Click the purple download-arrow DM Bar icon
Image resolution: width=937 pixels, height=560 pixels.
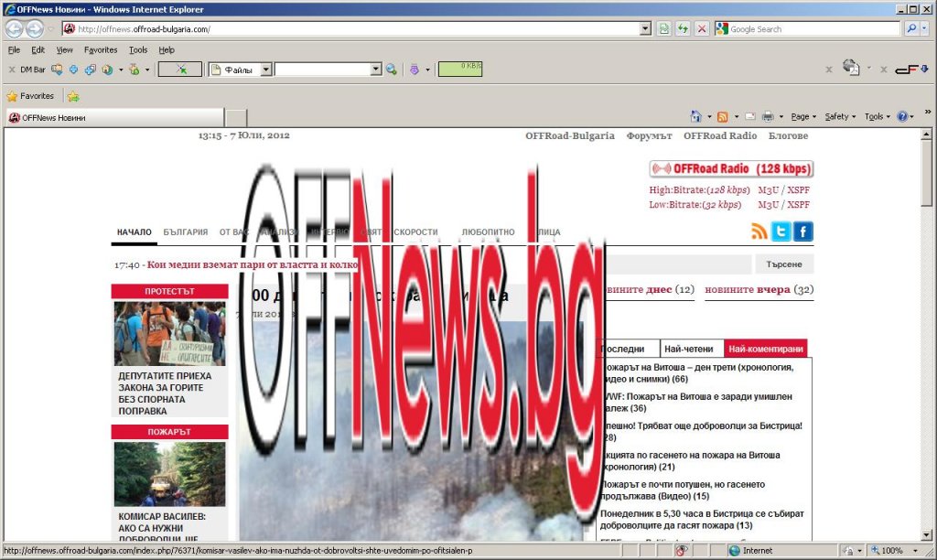[x=415, y=70]
